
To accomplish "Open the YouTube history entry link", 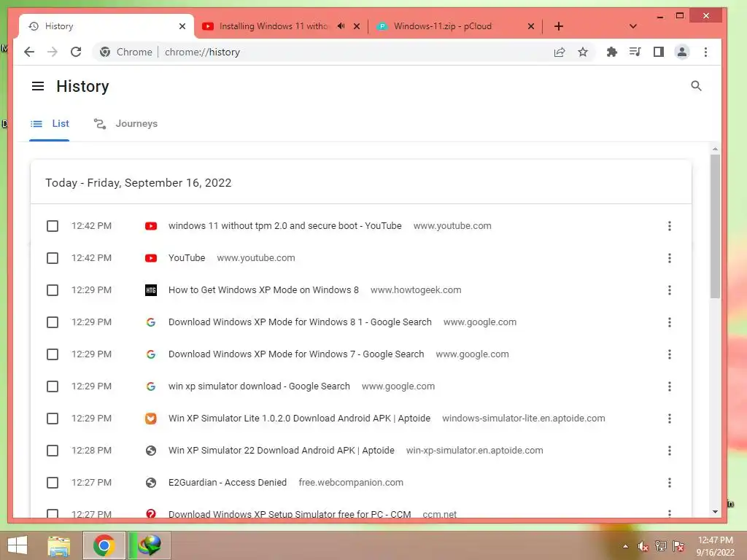I will pos(187,258).
